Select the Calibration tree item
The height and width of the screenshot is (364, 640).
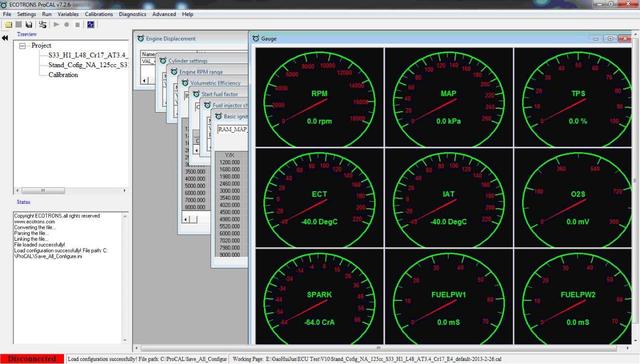click(63, 75)
